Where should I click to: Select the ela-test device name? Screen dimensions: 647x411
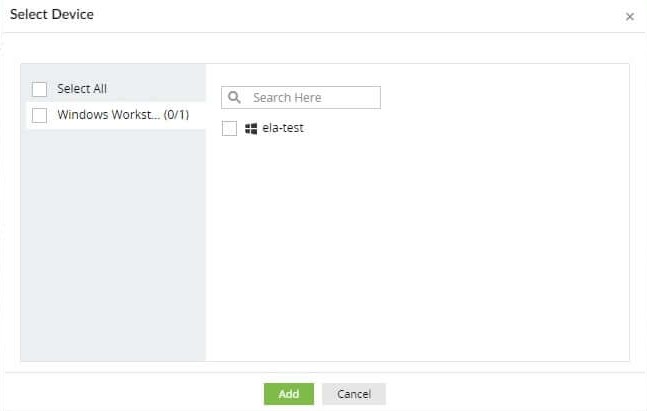coord(282,128)
